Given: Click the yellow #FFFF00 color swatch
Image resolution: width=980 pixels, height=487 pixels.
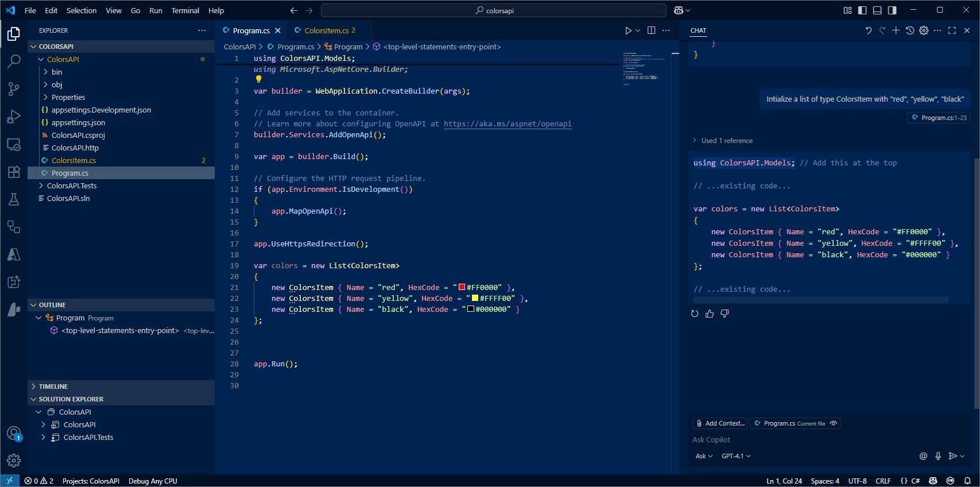Looking at the screenshot, I should (475, 298).
